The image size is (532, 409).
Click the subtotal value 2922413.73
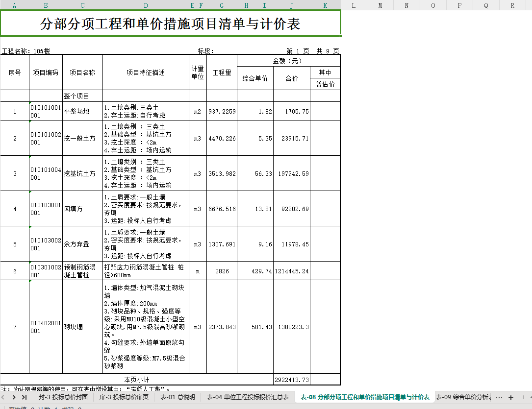click(292, 380)
